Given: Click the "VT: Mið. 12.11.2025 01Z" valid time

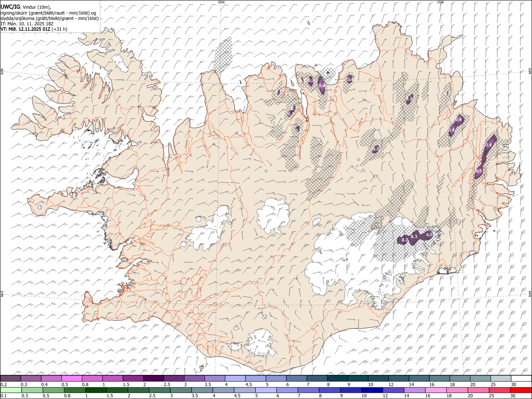Looking at the screenshot, I should pos(25,29).
